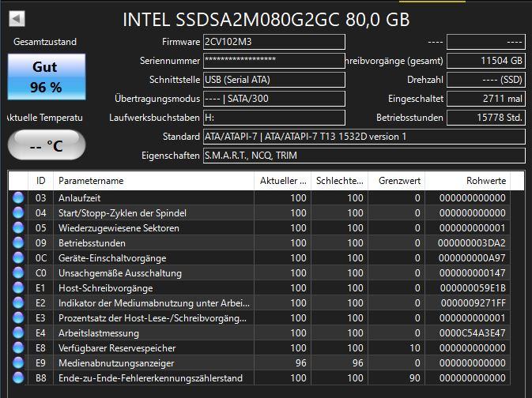Click the Betriebsstunden value 15778 Std.
The image size is (532, 398).
pyautogui.click(x=486, y=118)
